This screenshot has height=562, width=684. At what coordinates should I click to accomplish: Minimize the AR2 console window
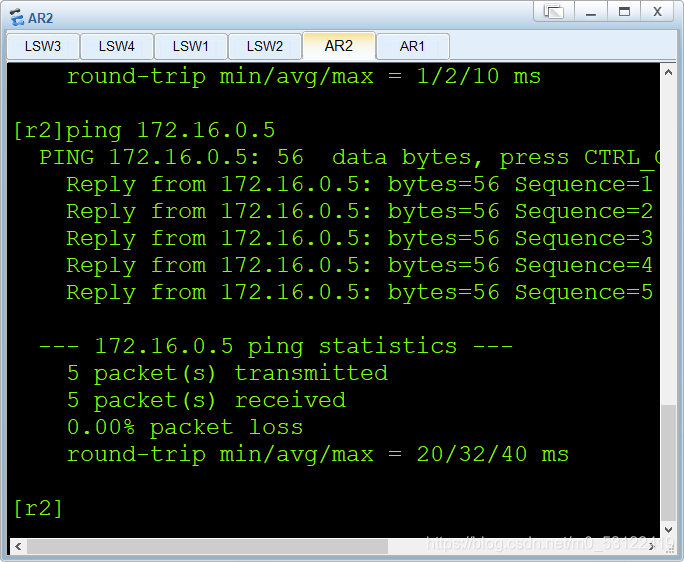pyautogui.click(x=589, y=13)
